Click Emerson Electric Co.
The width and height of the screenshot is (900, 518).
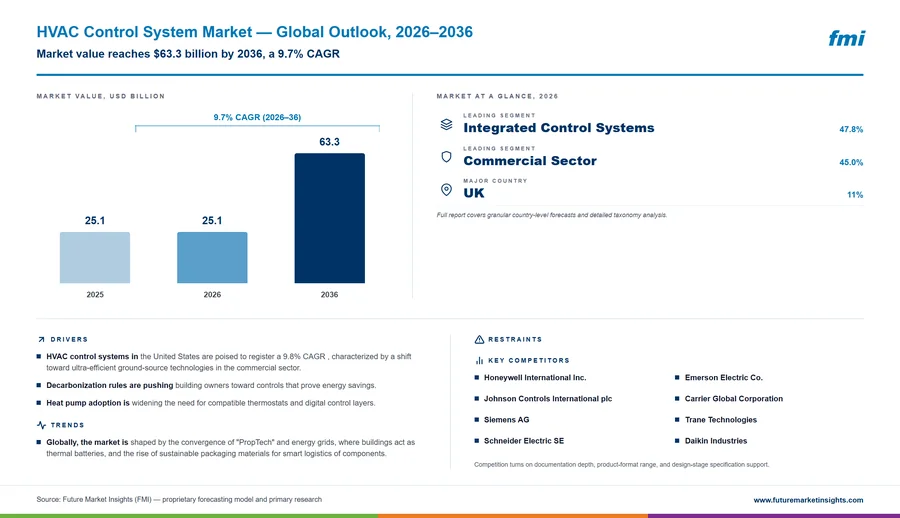(723, 378)
